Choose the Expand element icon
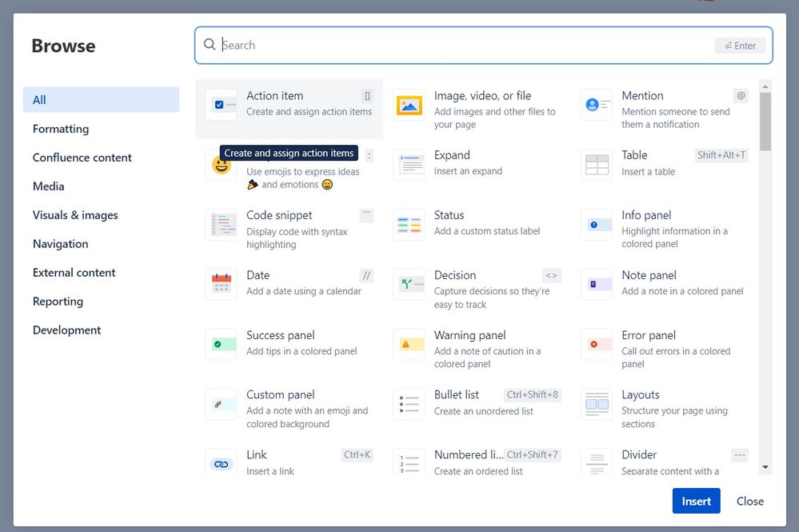 coord(409,165)
